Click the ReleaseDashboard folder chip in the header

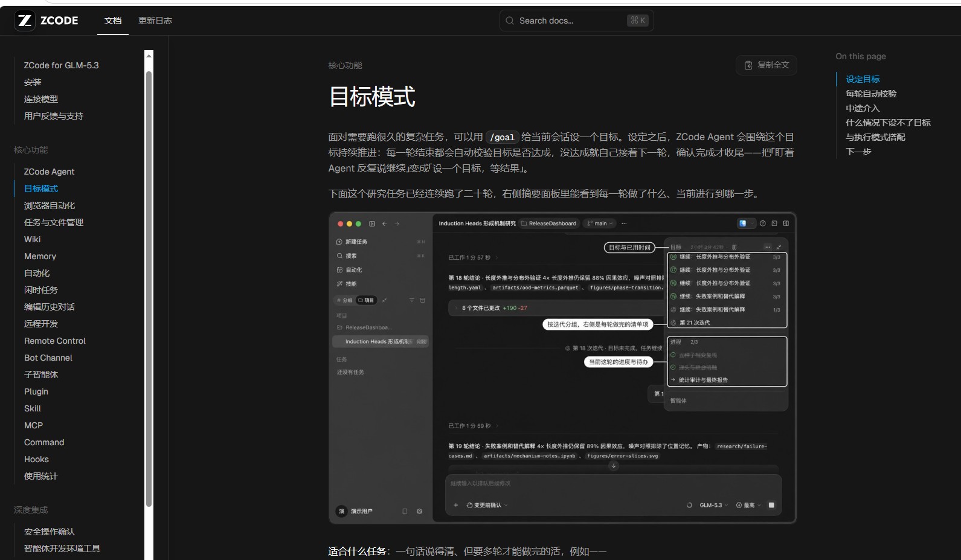[548, 224]
